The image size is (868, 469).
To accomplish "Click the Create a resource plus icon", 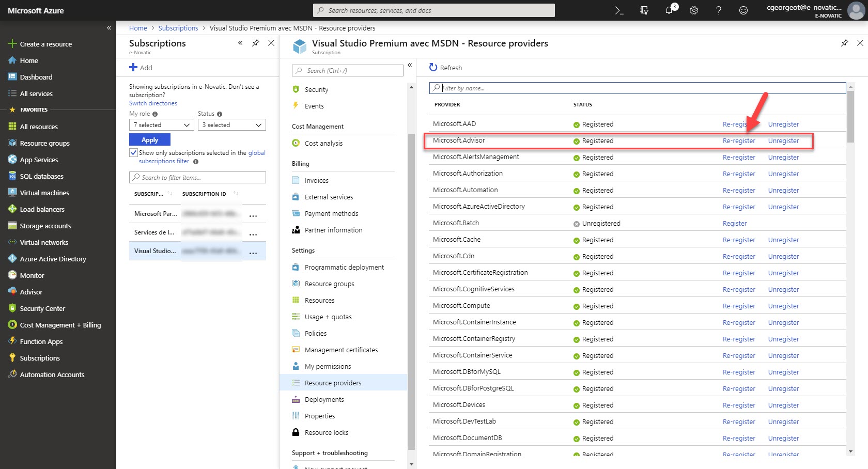I will click(x=12, y=44).
